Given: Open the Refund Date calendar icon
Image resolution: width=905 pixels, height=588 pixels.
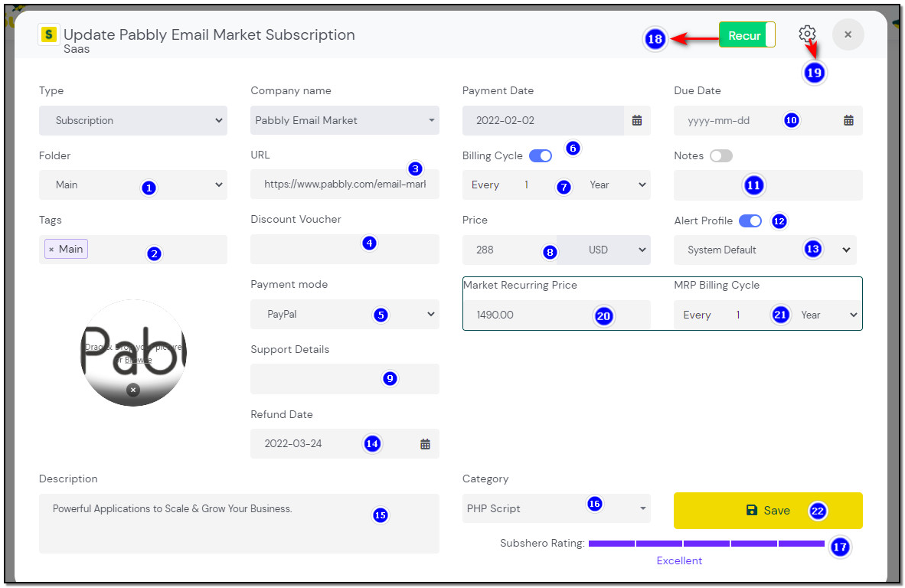Looking at the screenshot, I should point(425,444).
